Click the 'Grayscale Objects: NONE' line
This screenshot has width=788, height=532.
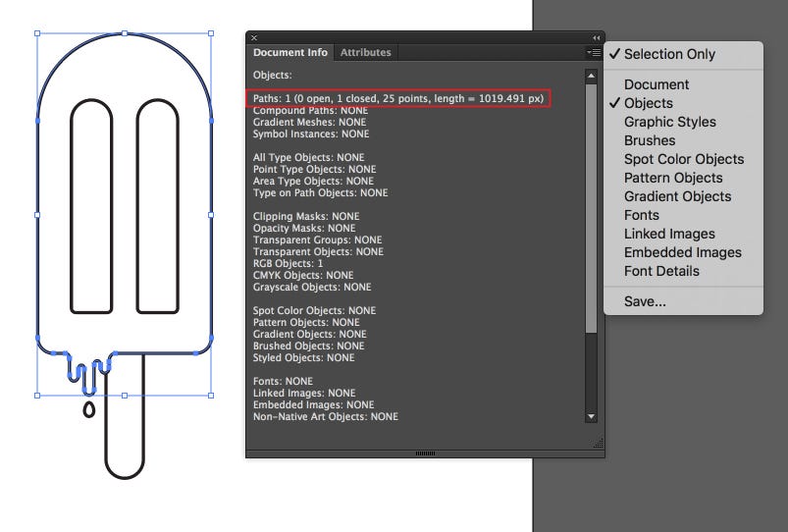pos(312,287)
